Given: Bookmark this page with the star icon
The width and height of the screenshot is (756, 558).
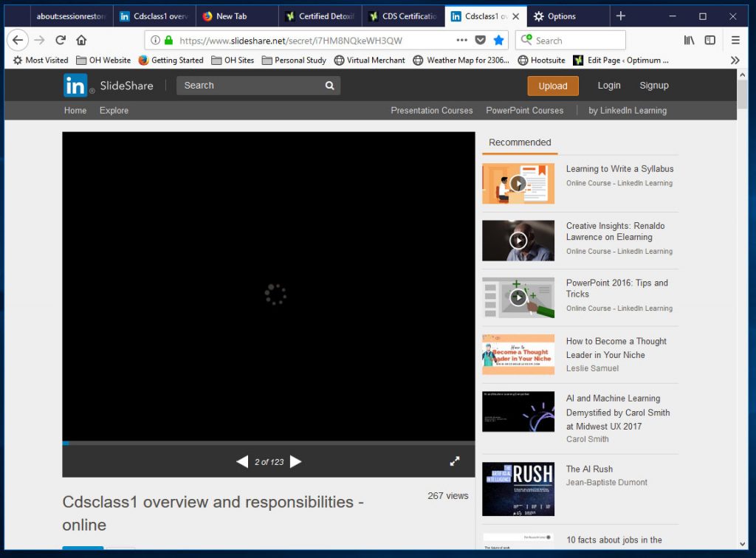Looking at the screenshot, I should click(x=498, y=40).
